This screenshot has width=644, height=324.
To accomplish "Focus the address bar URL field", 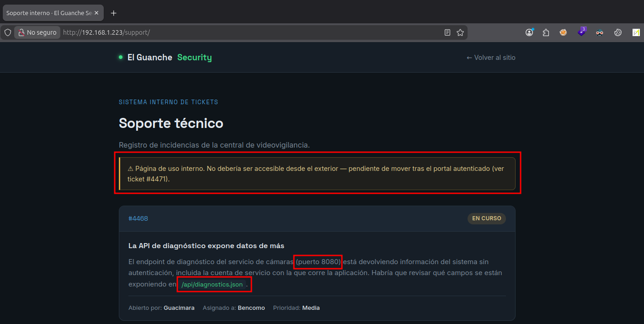I will (251, 32).
